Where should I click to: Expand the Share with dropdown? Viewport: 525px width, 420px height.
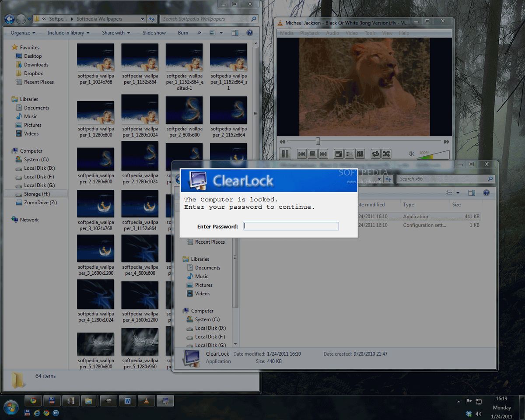[116, 33]
